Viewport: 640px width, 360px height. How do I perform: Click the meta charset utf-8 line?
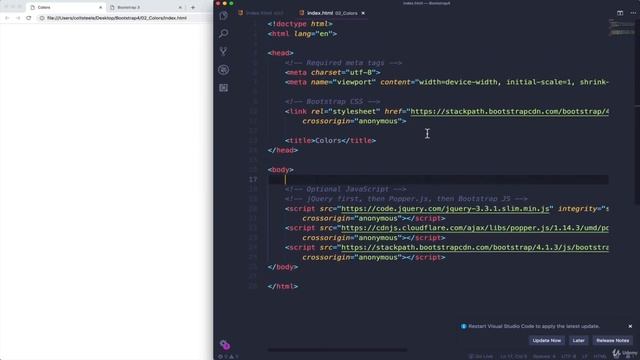[x=333, y=72]
